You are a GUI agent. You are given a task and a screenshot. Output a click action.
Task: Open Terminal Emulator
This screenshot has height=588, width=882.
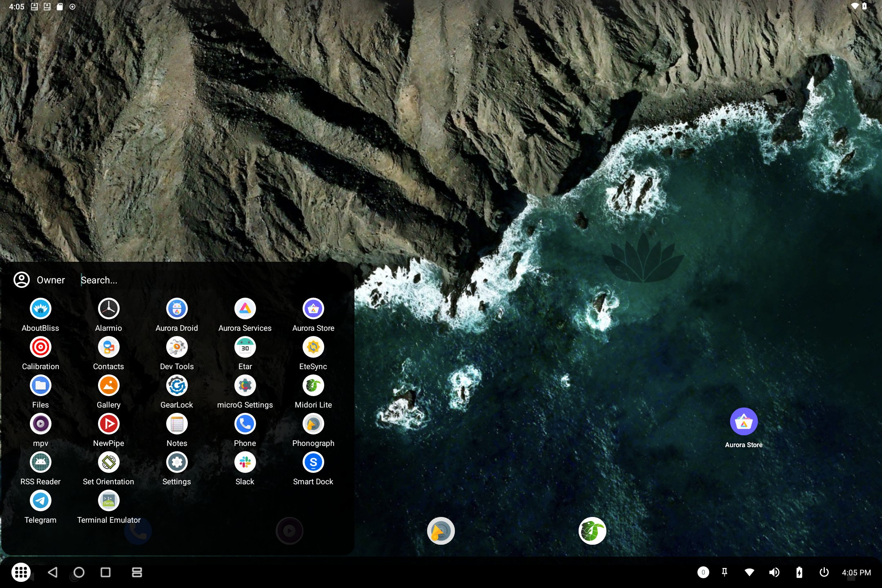(108, 500)
